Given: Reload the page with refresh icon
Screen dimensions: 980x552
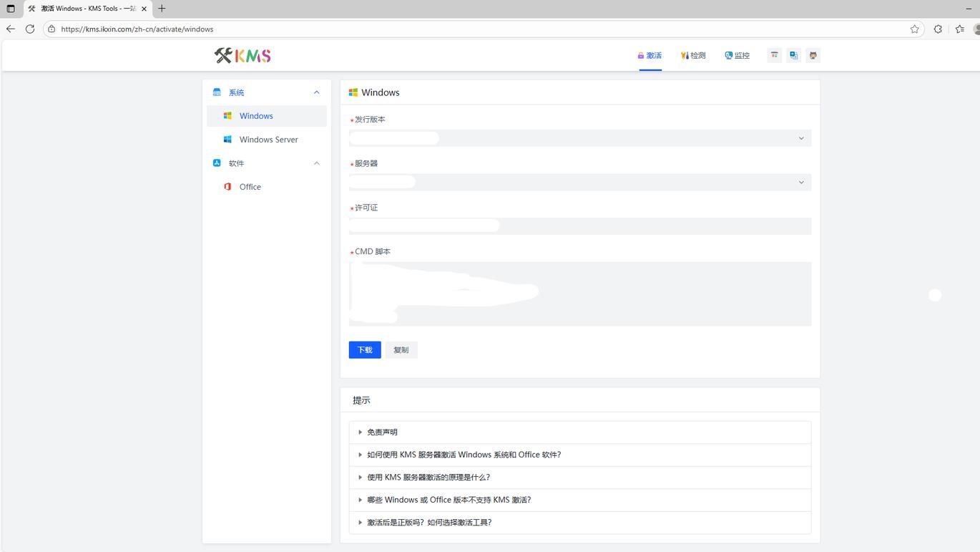Looking at the screenshot, I should pyautogui.click(x=30, y=29).
